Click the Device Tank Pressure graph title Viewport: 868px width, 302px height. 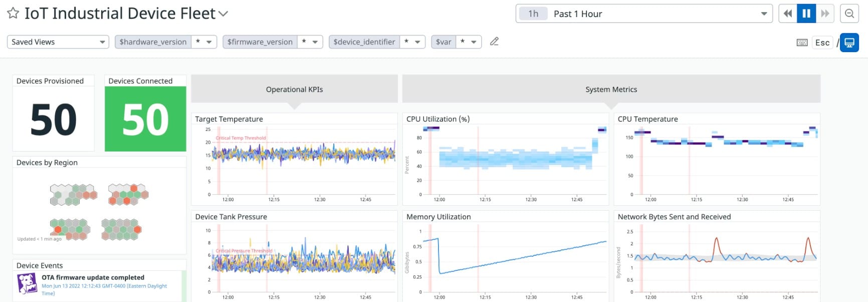point(231,217)
